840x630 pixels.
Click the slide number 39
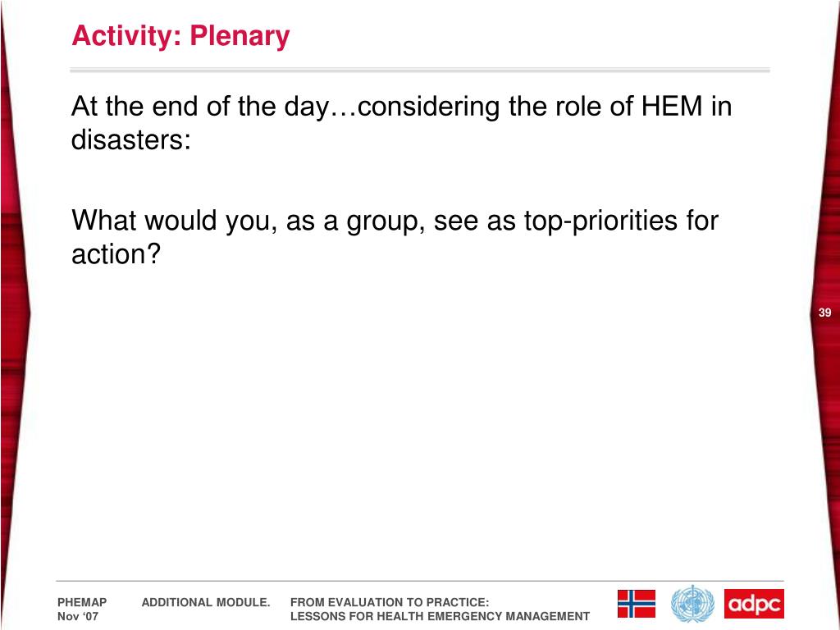[825, 313]
